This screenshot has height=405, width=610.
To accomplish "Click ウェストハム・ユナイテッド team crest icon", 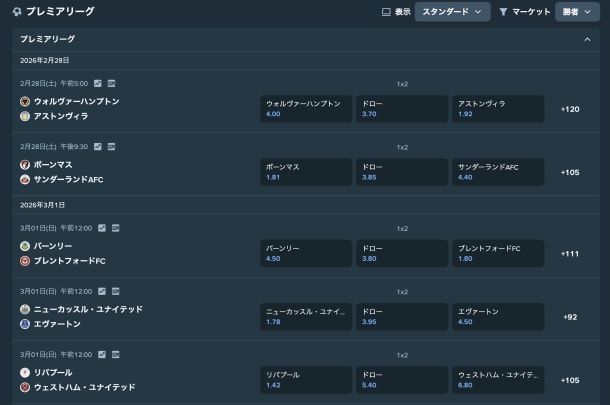I will (25, 387).
